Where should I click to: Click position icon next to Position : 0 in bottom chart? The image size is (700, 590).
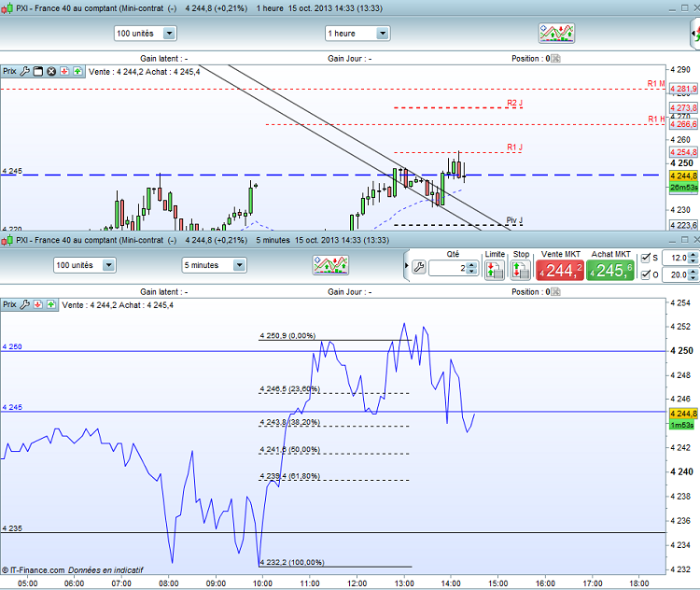click(x=556, y=292)
